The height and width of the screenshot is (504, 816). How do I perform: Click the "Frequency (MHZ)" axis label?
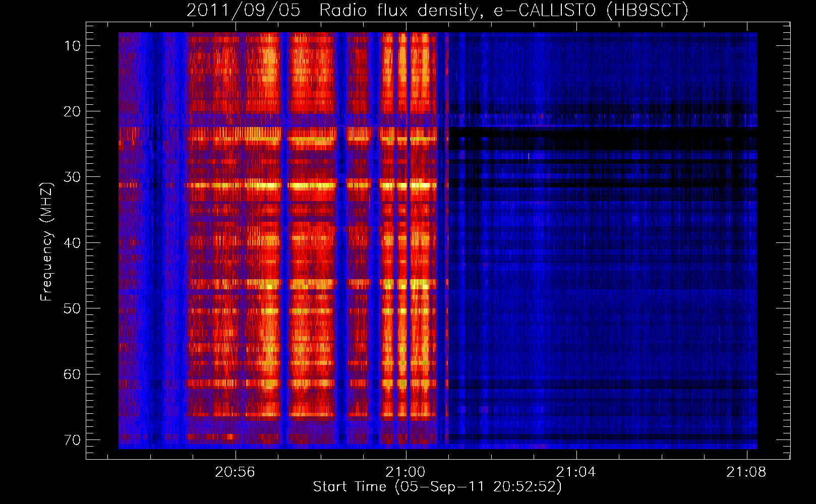tap(46, 242)
